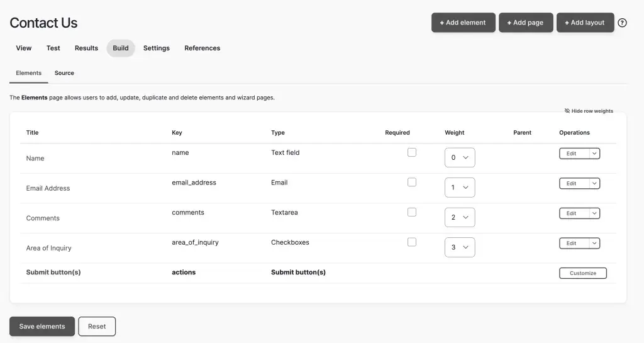Check Required box for Comments
This screenshot has height=343, width=644.
pos(412,212)
